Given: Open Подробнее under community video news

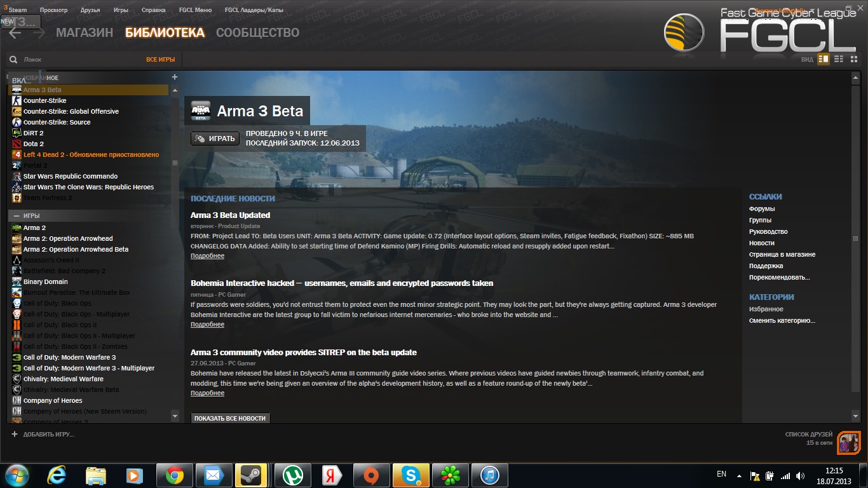Looking at the screenshot, I should click(207, 393).
